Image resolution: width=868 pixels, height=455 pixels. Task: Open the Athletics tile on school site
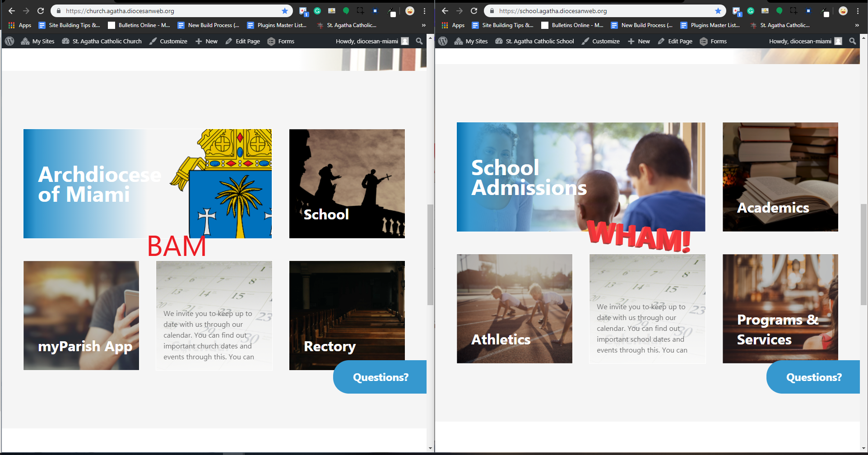514,309
